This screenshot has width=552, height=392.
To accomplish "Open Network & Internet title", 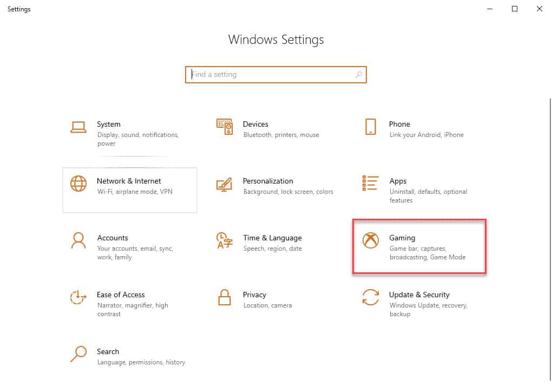I will click(x=129, y=181).
